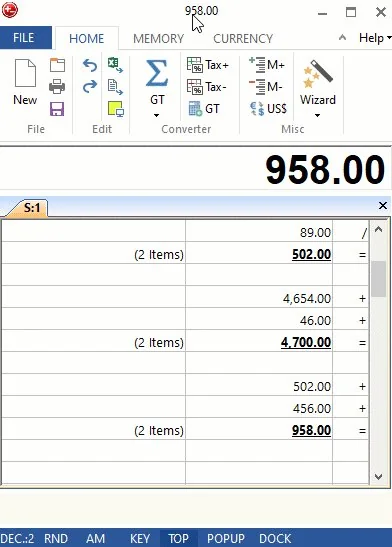392x547 pixels.
Task: Toggle RND rounding in status bar
Action: click(56, 538)
